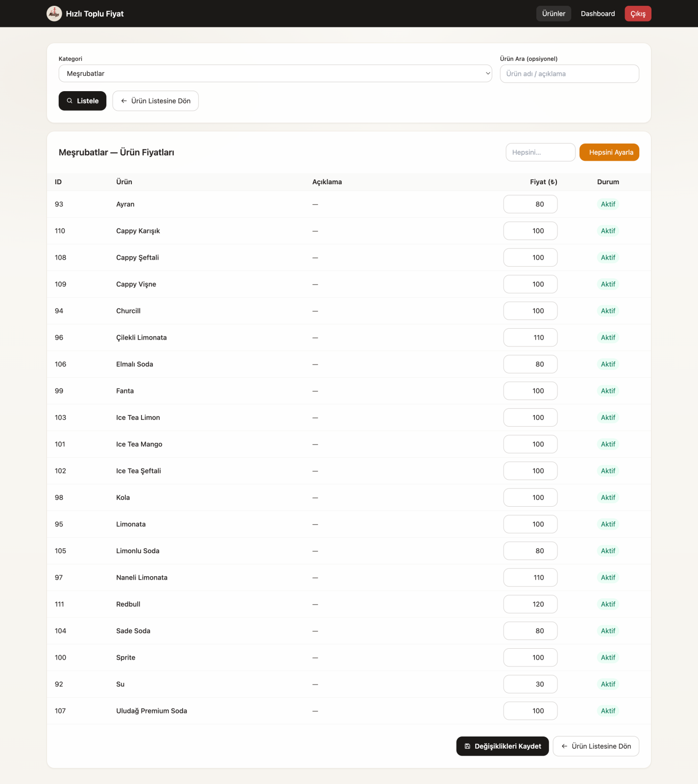Edit the Çilekli Limonata price field
The width and height of the screenshot is (698, 784).
coord(530,338)
